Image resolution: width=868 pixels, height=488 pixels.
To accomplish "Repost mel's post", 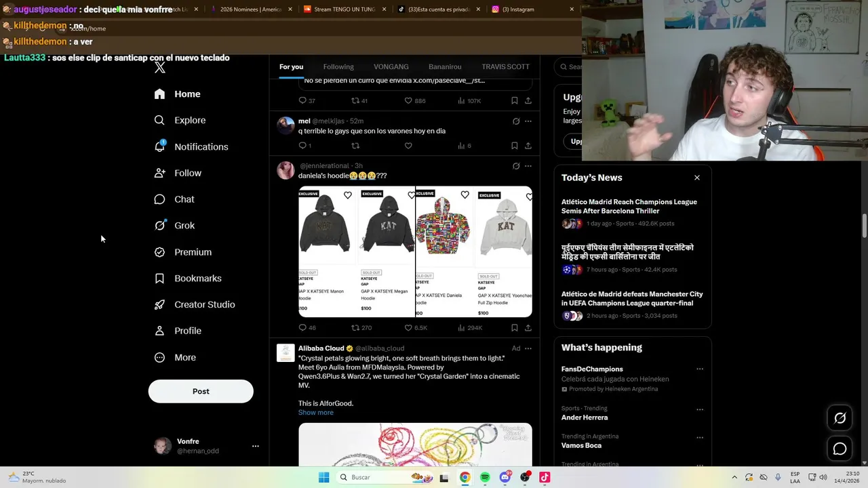I will (x=355, y=146).
